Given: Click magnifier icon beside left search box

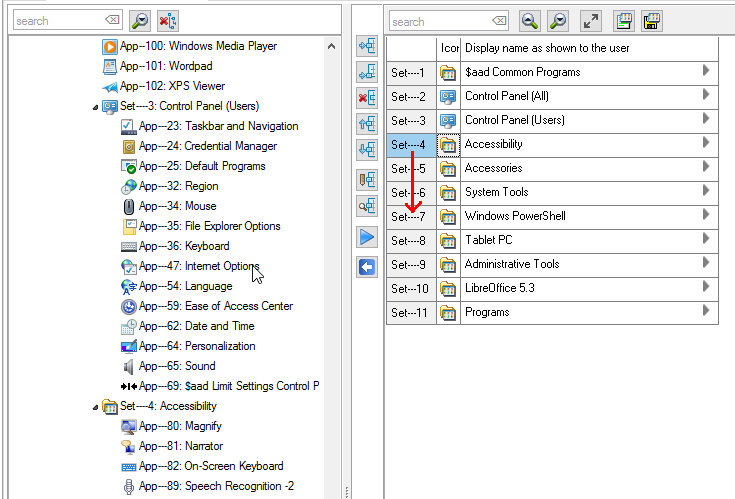Looking at the screenshot, I should 140,21.
